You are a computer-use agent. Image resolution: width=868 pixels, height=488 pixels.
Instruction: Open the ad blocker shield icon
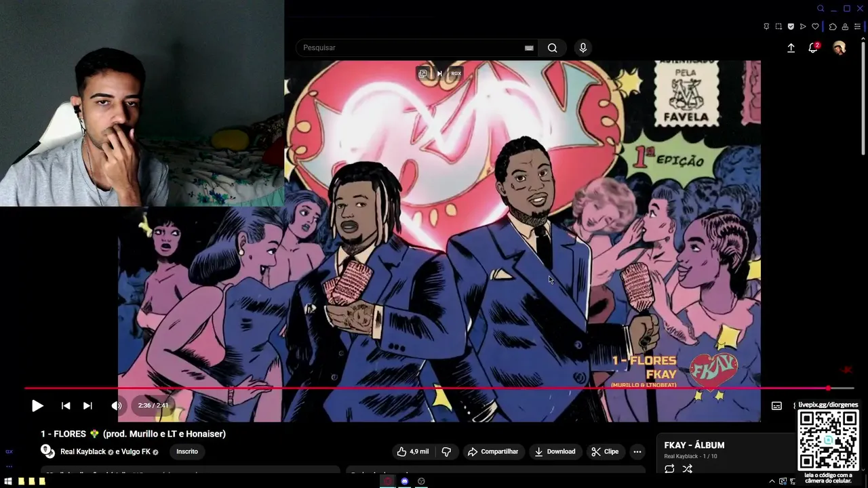(791, 26)
